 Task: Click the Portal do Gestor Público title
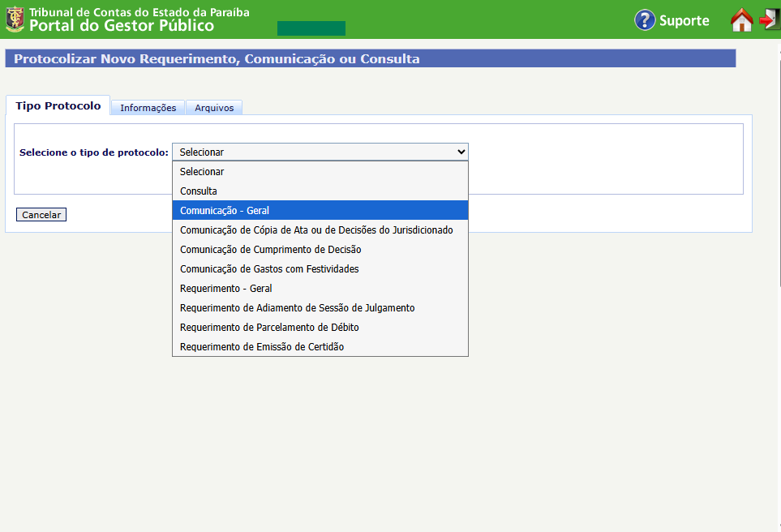(122, 26)
